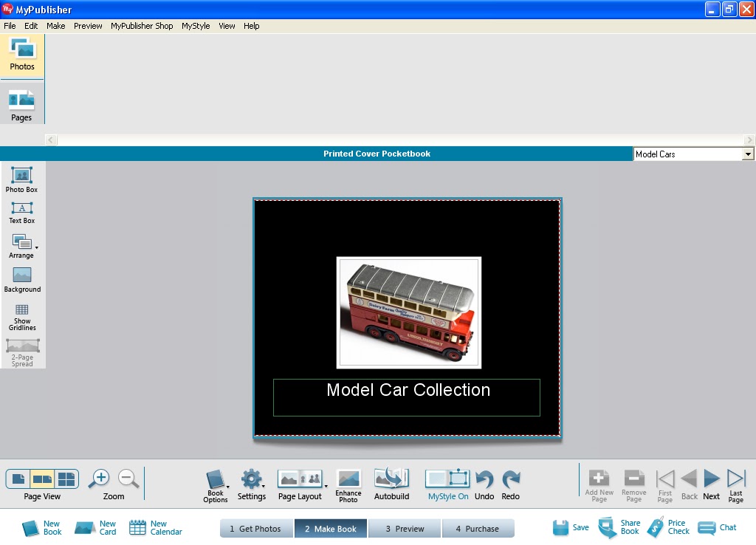Open Chat support

[x=717, y=527]
